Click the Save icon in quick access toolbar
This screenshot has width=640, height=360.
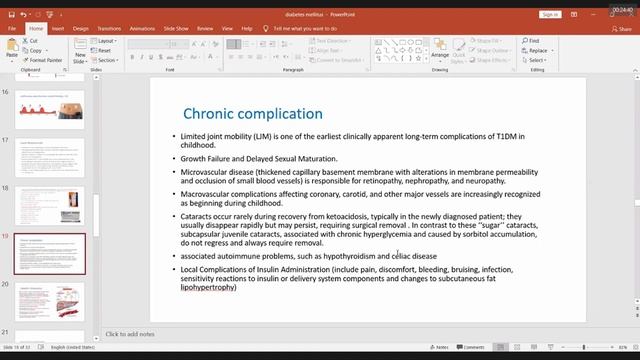pyautogui.click(x=11, y=15)
